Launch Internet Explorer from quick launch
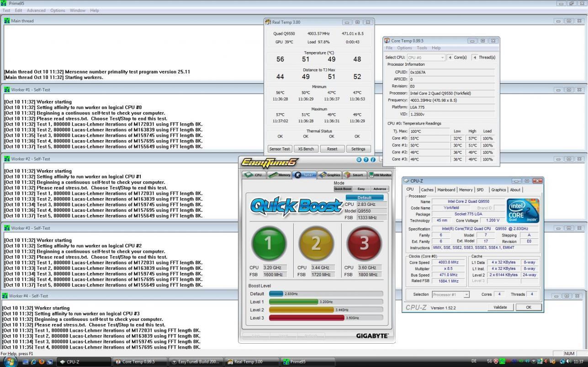 [x=33, y=362]
